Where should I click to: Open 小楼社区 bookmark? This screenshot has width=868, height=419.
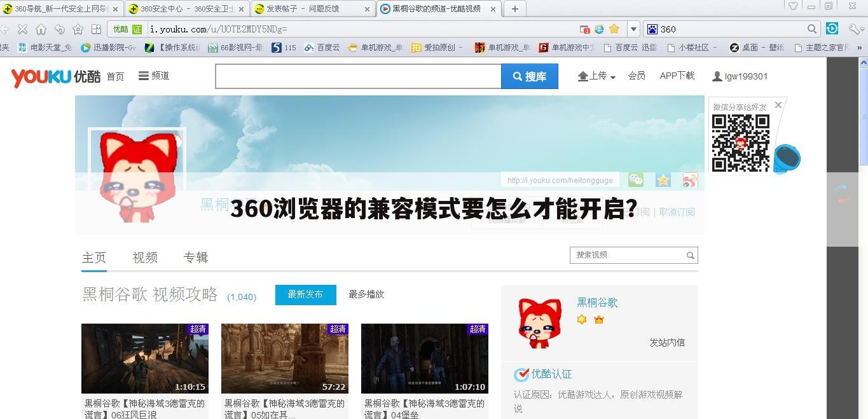coord(692,48)
